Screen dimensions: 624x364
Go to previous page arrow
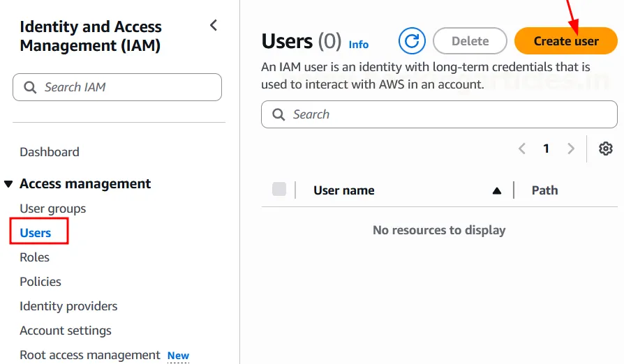522,149
